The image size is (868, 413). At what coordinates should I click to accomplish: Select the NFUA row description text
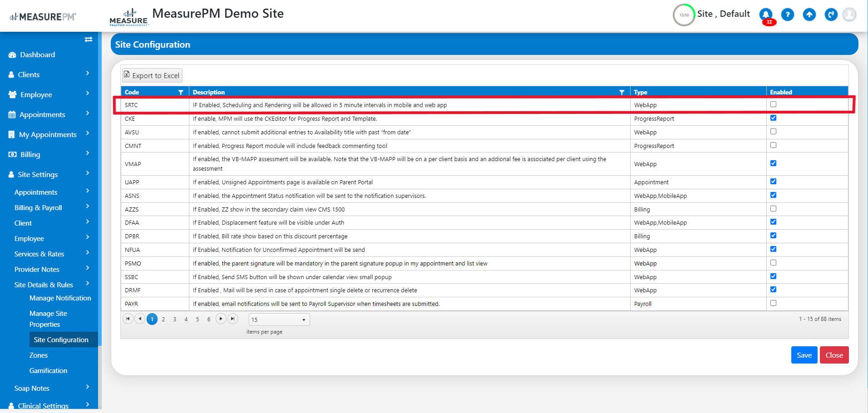tap(279, 250)
